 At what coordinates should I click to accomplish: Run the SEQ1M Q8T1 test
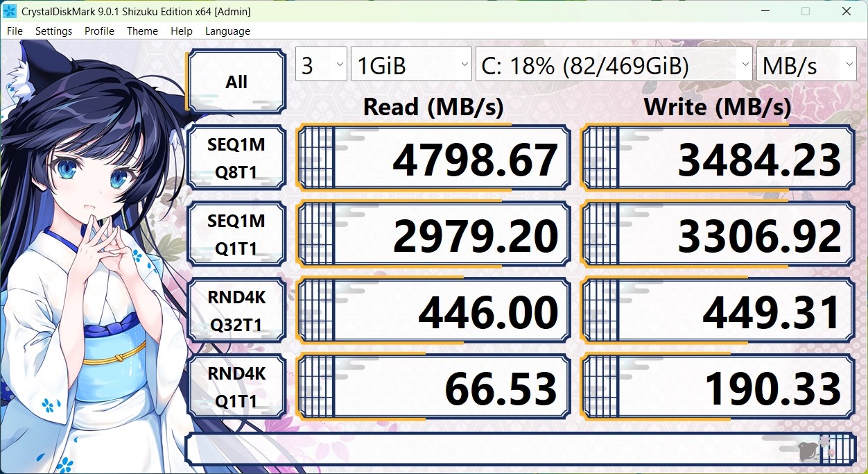pyautogui.click(x=236, y=158)
